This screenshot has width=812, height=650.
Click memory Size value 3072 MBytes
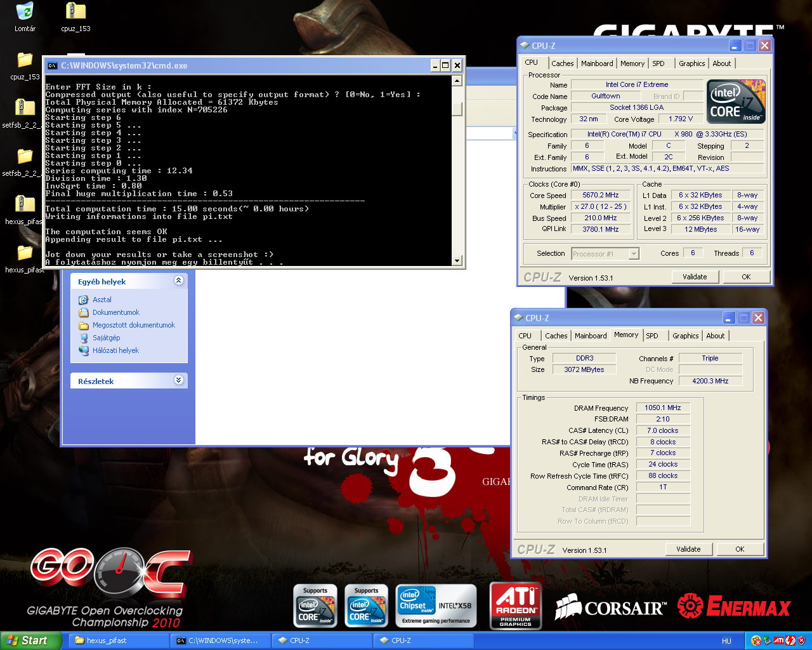(x=584, y=369)
